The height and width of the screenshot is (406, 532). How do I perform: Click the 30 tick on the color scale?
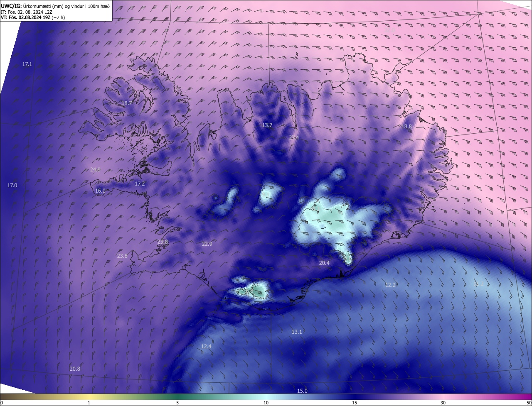(x=443, y=403)
